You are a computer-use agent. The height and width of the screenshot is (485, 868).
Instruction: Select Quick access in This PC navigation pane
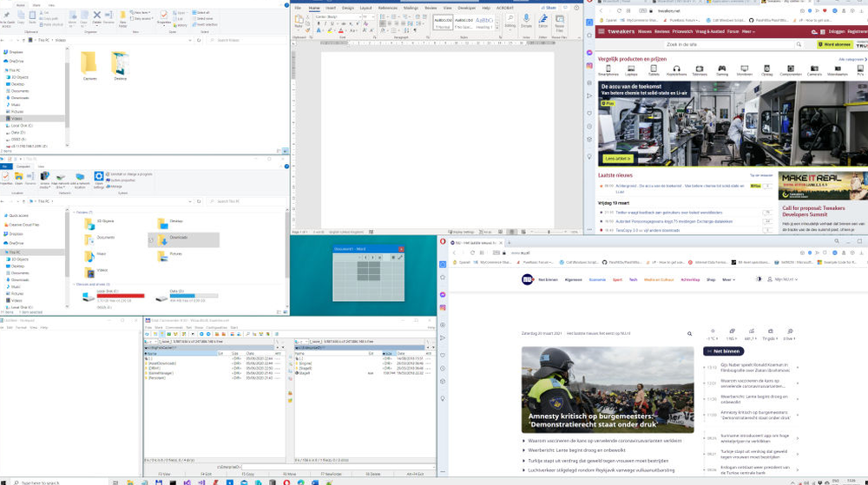pyautogui.click(x=19, y=216)
